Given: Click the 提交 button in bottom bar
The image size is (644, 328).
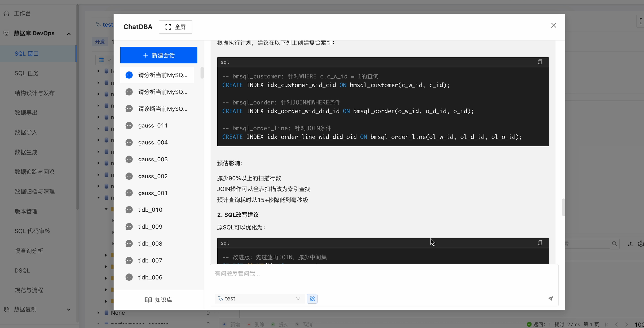Looking at the screenshot, I should [x=280, y=325].
